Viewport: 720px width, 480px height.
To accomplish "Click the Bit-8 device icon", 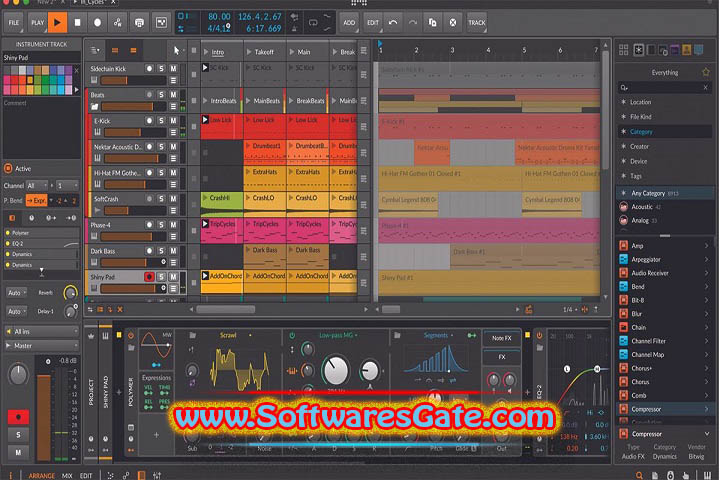I will point(624,300).
